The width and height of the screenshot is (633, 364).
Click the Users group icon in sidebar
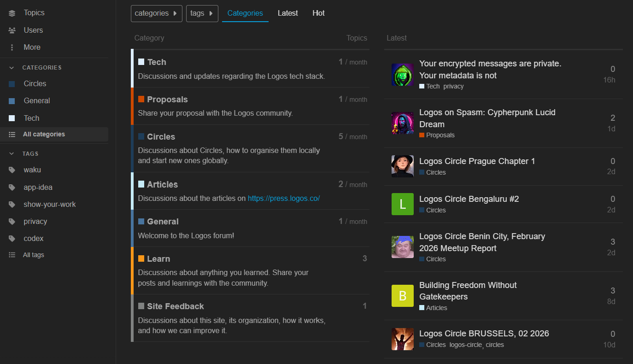point(12,30)
